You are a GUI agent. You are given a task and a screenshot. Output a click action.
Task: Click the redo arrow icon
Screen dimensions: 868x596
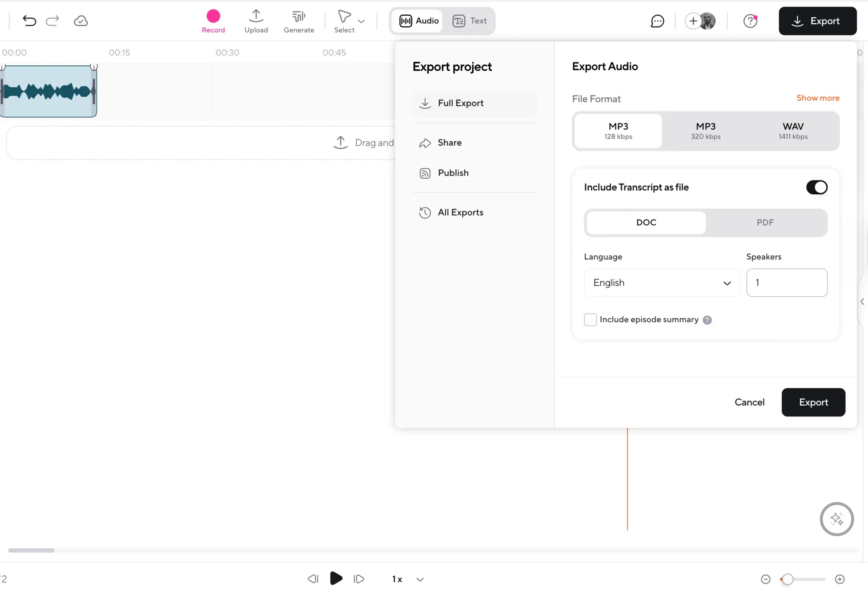[x=53, y=21]
